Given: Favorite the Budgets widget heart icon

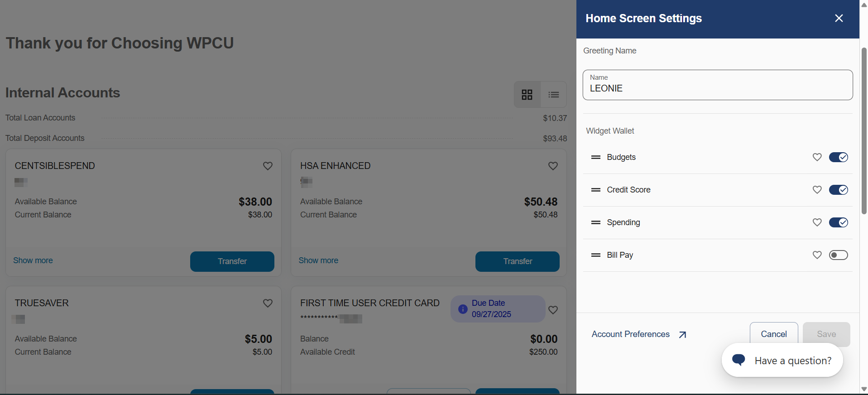Looking at the screenshot, I should click(817, 157).
